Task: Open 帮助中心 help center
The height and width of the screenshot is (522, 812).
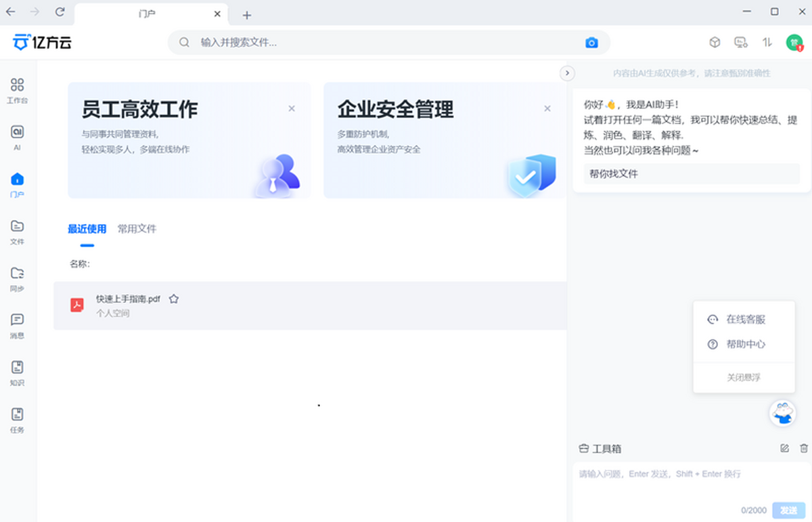Action: pos(745,344)
